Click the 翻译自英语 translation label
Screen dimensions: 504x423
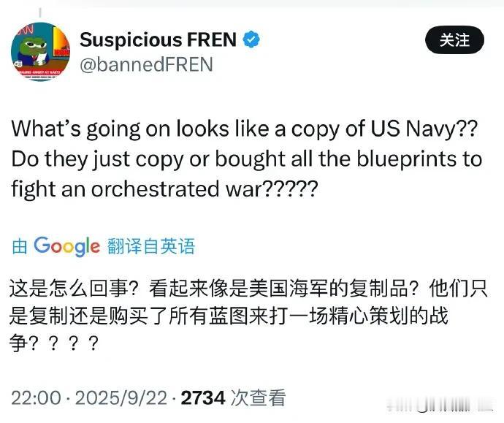[151, 246]
